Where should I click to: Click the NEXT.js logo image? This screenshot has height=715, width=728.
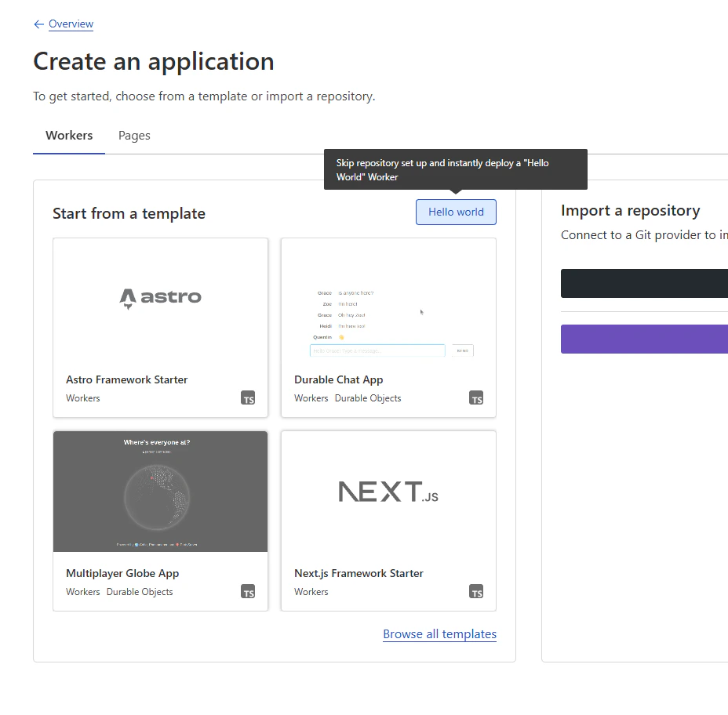pyautogui.click(x=388, y=492)
